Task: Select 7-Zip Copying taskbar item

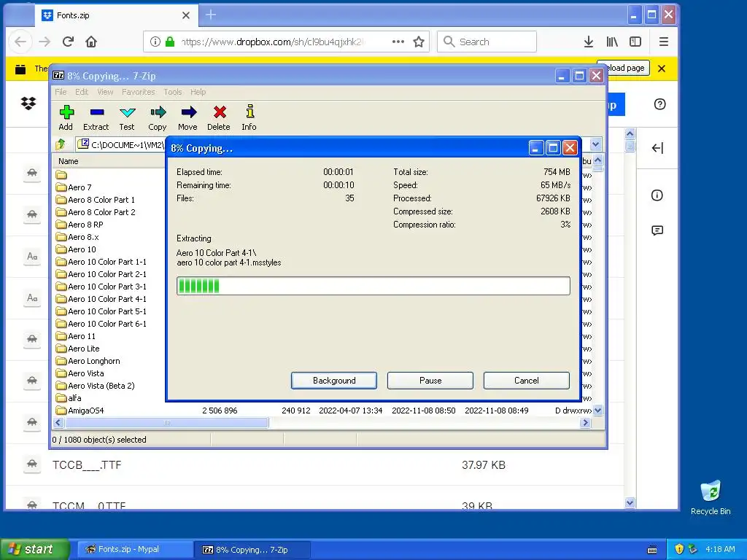Action: click(x=252, y=550)
